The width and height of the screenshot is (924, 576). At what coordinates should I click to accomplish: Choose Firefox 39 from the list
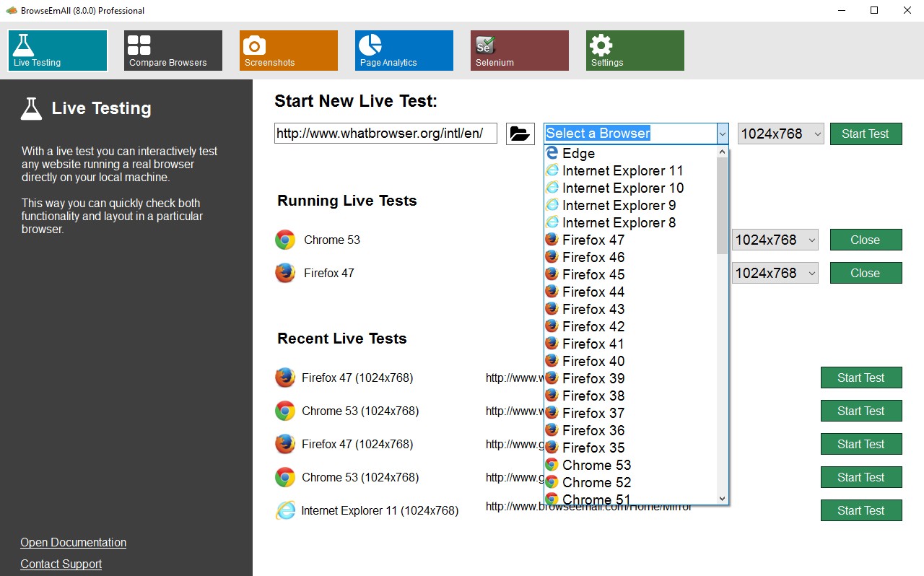coord(630,378)
